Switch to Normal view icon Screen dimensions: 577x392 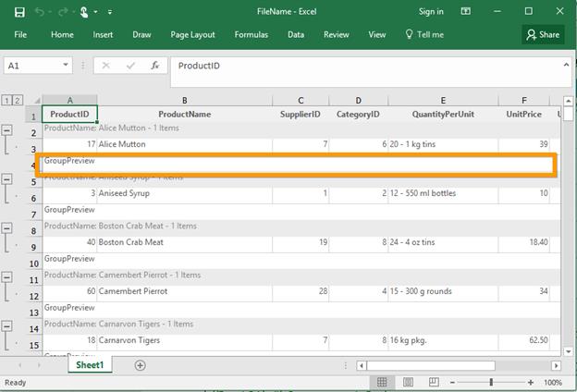382,383
